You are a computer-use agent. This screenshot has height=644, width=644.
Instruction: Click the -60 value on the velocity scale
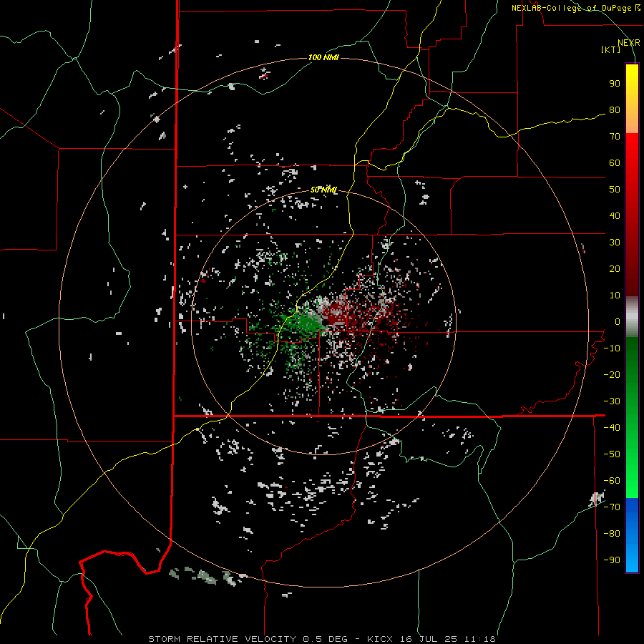click(612, 481)
